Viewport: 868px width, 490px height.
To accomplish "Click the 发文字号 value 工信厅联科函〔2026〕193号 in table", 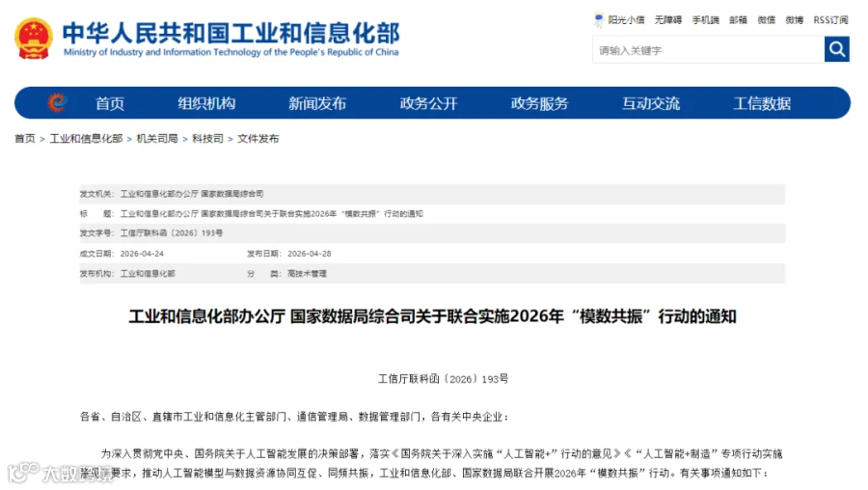I will click(172, 233).
